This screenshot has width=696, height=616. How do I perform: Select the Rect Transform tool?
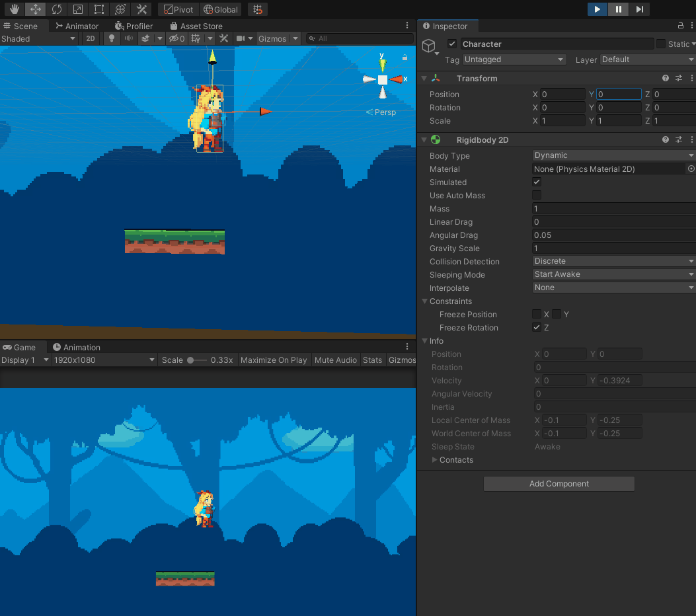coord(99,9)
